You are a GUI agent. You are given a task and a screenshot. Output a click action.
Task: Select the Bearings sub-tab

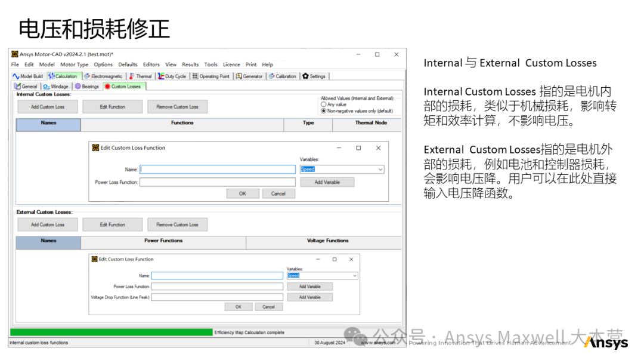click(x=87, y=87)
